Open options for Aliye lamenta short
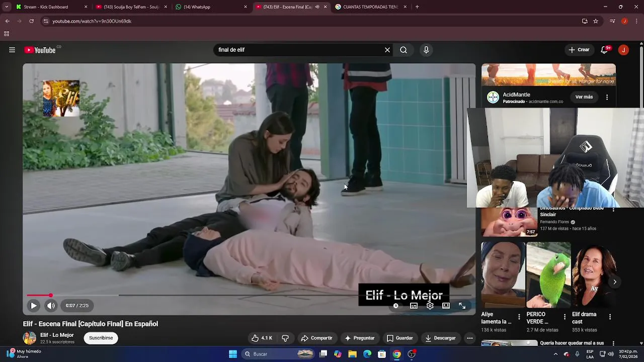 (x=519, y=317)
